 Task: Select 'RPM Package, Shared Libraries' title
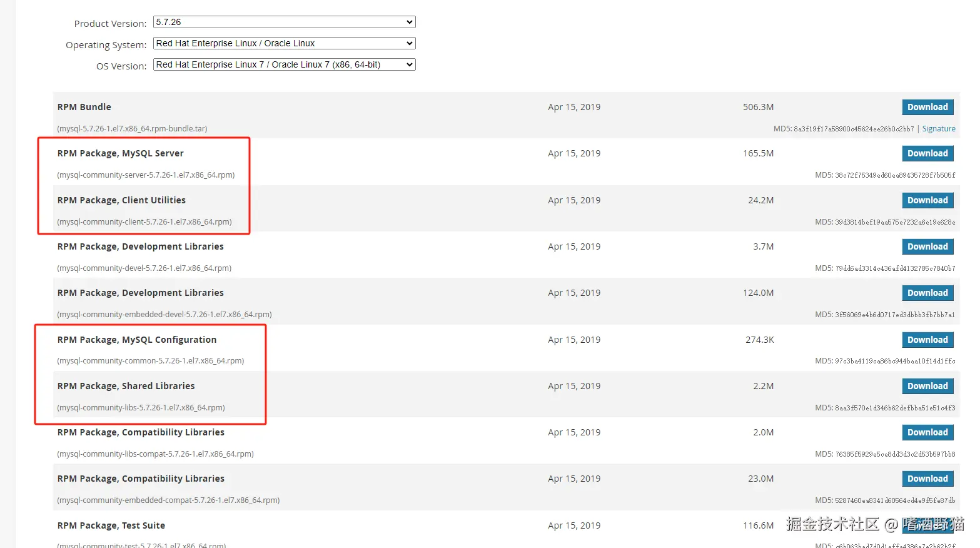pos(126,386)
